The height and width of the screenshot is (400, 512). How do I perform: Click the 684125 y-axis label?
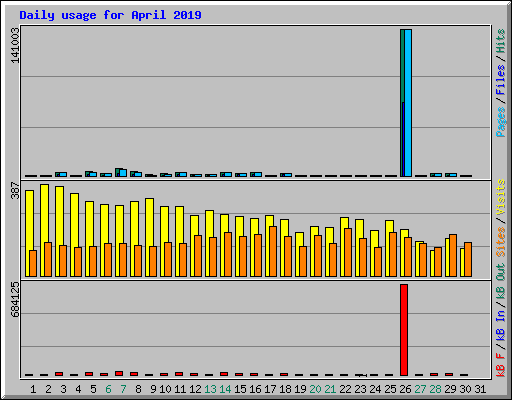[x=15, y=299]
